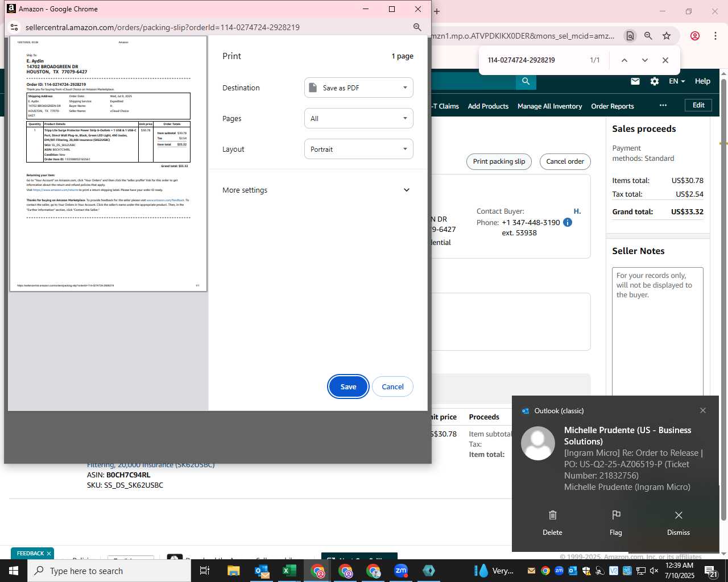Image resolution: width=728 pixels, height=582 pixels.
Task: Expand More settings in print dialog
Action: point(316,190)
